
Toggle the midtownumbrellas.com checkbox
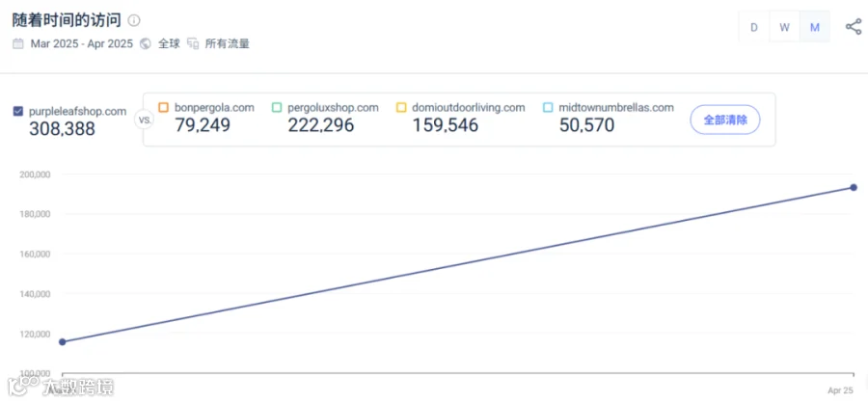pyautogui.click(x=548, y=107)
